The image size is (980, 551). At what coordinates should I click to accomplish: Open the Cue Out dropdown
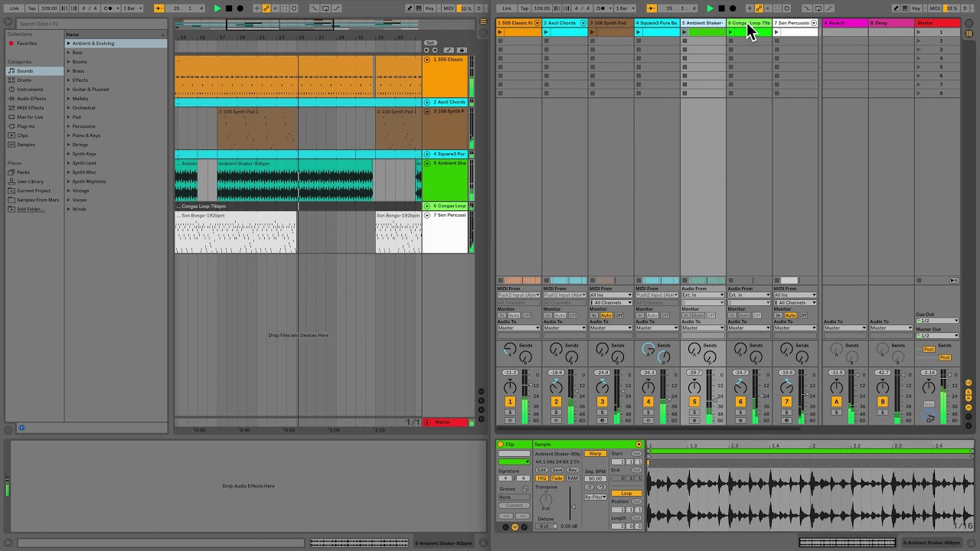pos(938,321)
